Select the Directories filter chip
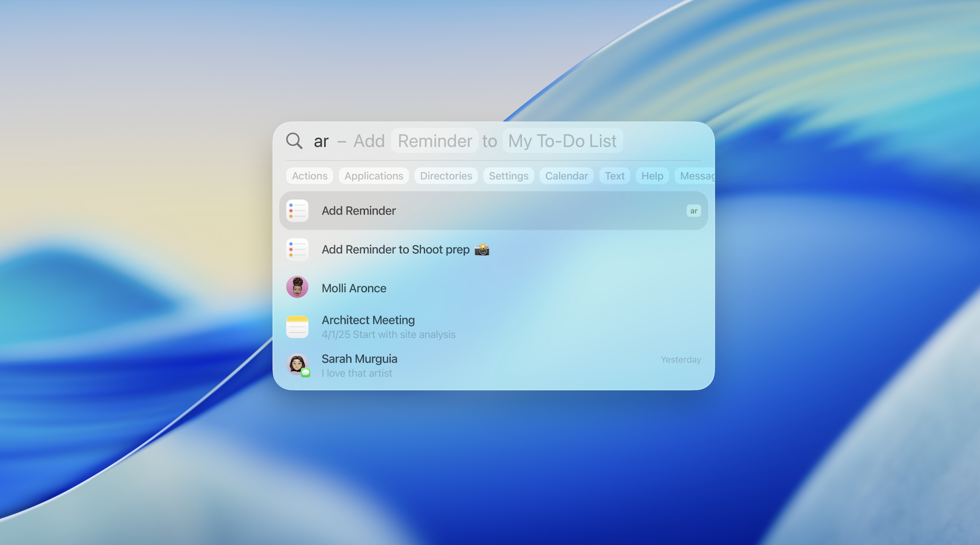980x545 pixels. click(x=446, y=176)
